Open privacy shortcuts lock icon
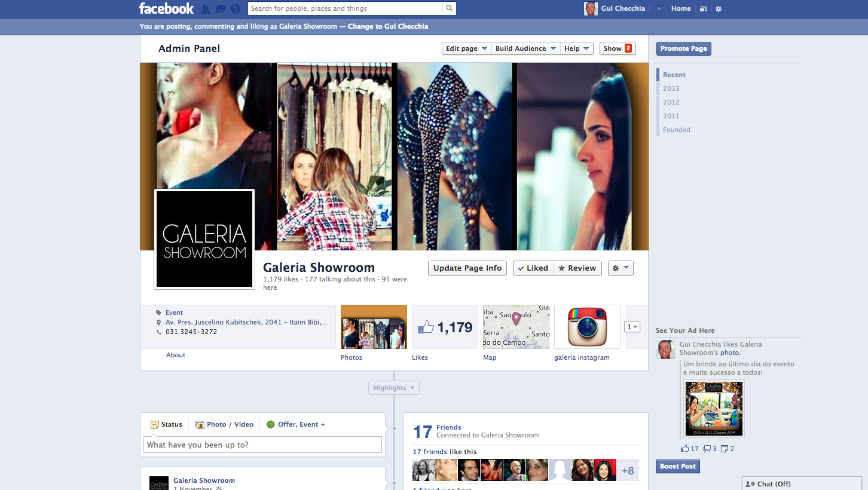Screen dimensions: 868x490 point(704,9)
